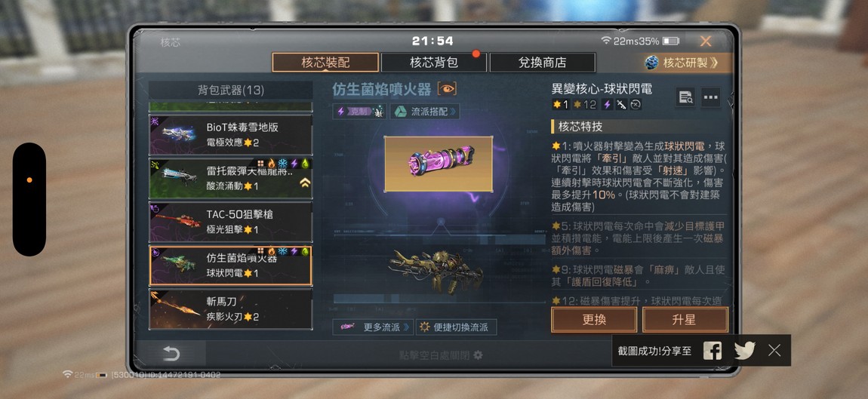Toggle the eye icon beside 仿生菌焰噴火器
Viewport: 868px width, 399px height.
click(x=447, y=88)
